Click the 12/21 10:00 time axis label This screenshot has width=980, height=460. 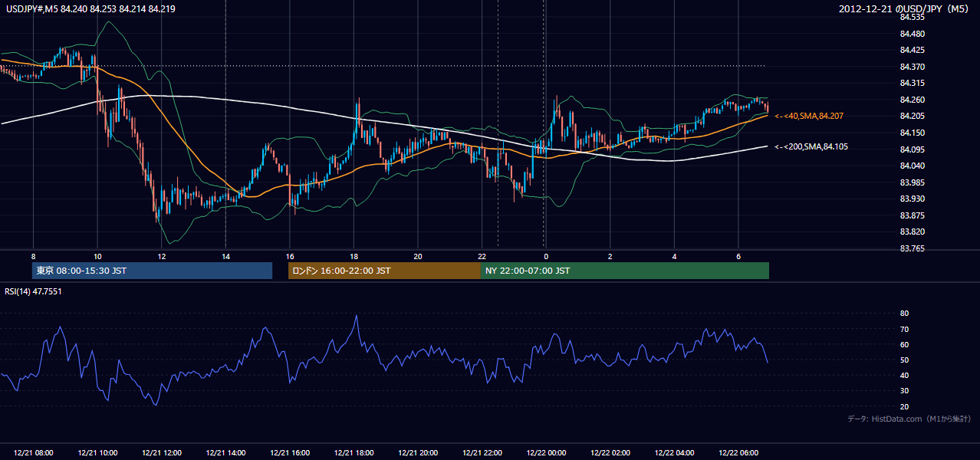[97, 453]
